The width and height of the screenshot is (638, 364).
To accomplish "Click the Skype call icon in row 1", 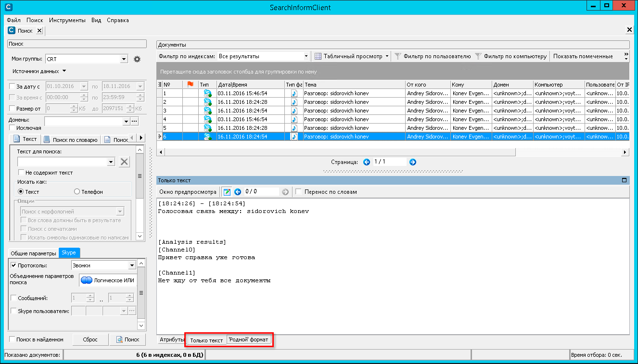I will pos(207,93).
